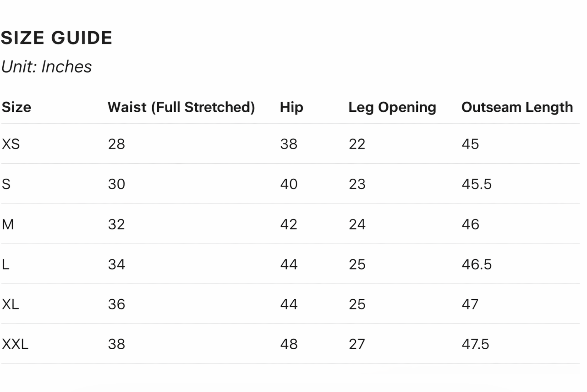The image size is (587, 392).
Task: Select outseam length 47.5 for XXL
Action: [475, 344]
